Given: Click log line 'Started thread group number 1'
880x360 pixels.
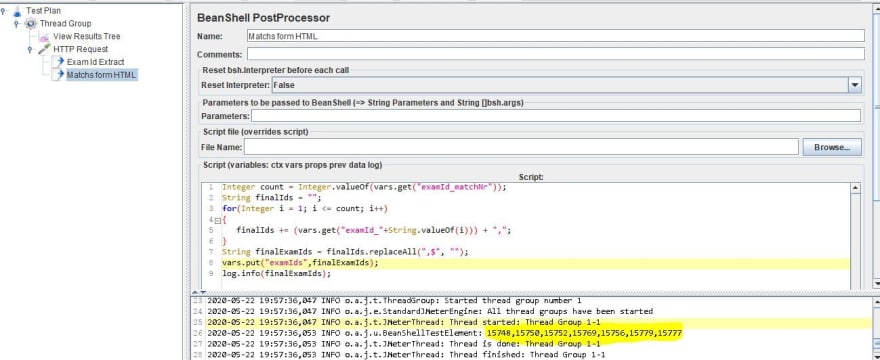Looking at the screenshot, I should pos(395,300).
